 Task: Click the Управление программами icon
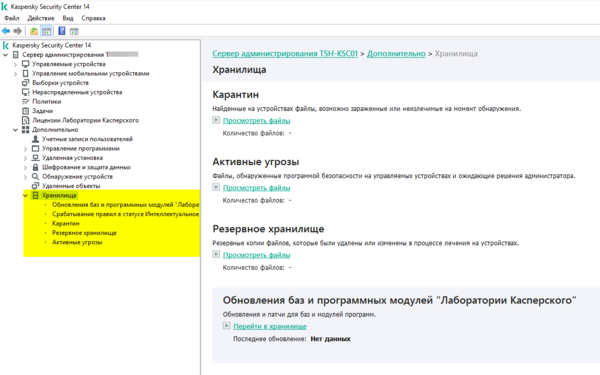pos(36,148)
